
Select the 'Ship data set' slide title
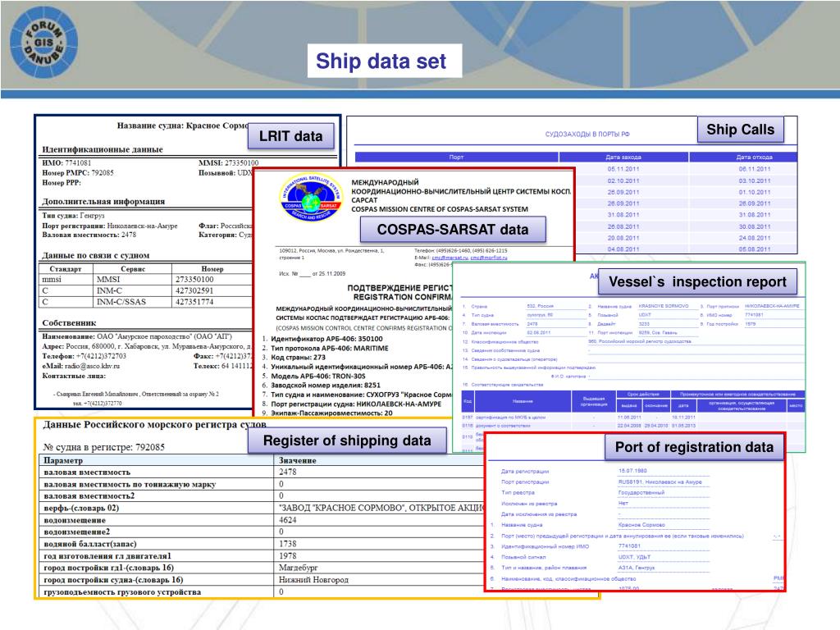pos(381,61)
